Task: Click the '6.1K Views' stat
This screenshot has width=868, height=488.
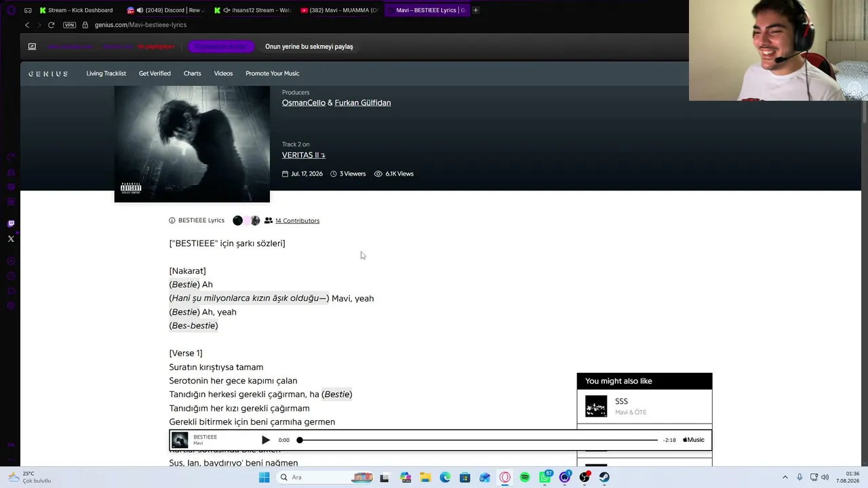Action: [394, 174]
